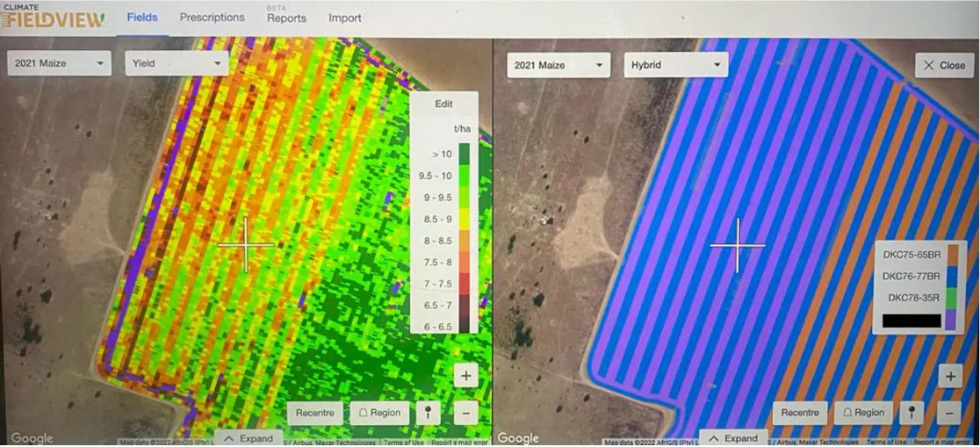Zoom out on the right hybrid map
Screen dimensions: 980x447
[x=949, y=412]
